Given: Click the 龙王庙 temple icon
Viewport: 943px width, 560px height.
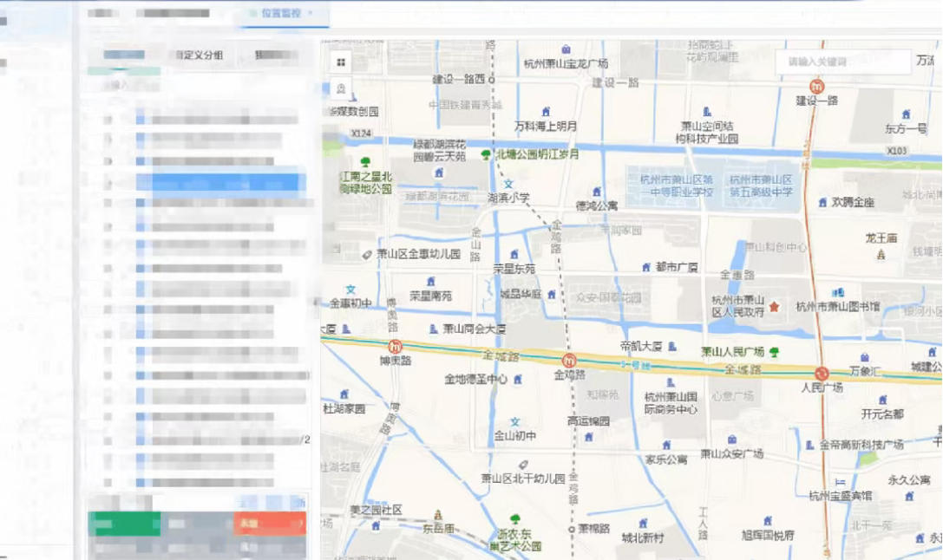Looking at the screenshot, I should click(881, 254).
